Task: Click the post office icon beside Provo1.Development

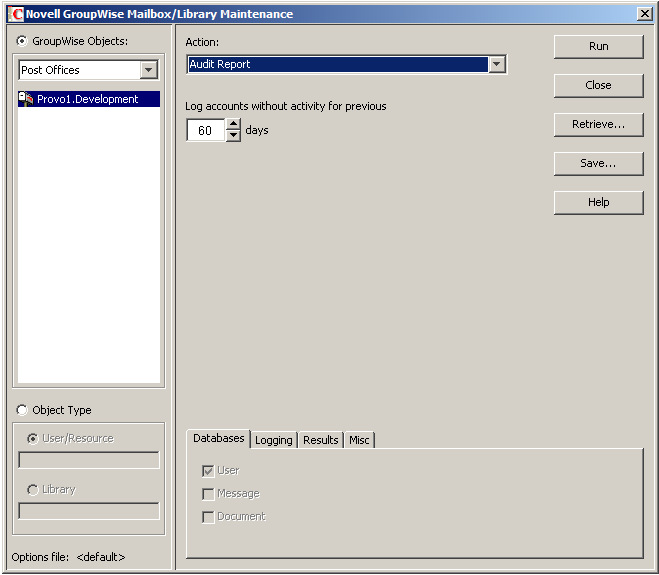Action: tap(26, 99)
